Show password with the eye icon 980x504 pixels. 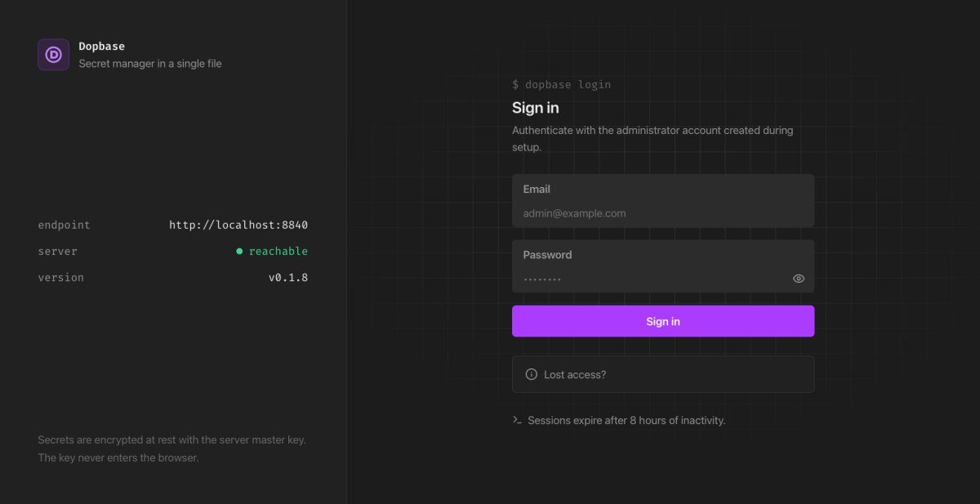(x=799, y=279)
